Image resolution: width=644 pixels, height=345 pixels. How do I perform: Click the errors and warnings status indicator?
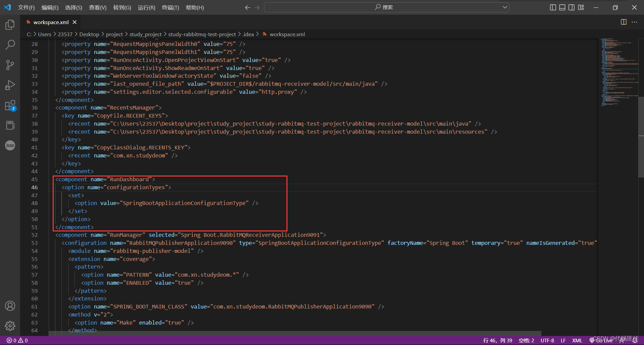pos(17,340)
